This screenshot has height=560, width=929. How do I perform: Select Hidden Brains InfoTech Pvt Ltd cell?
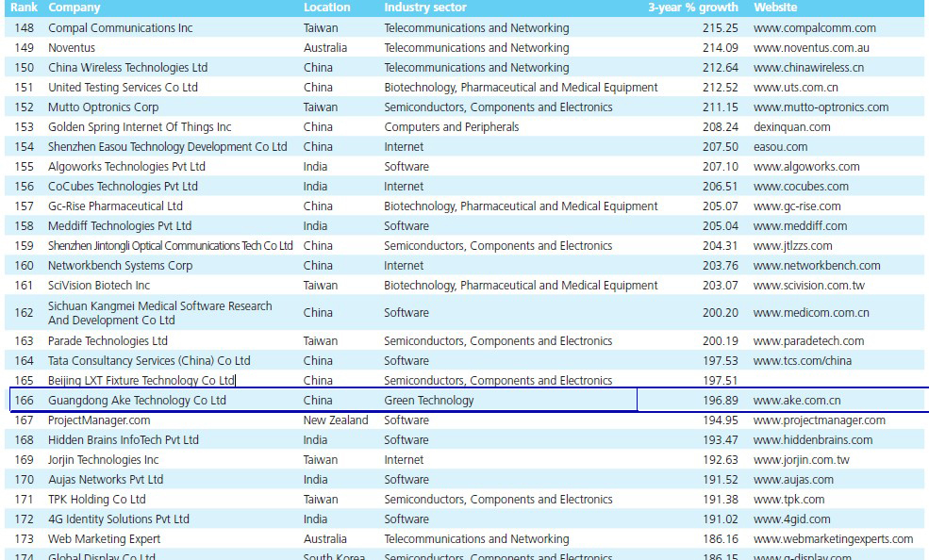point(124,440)
